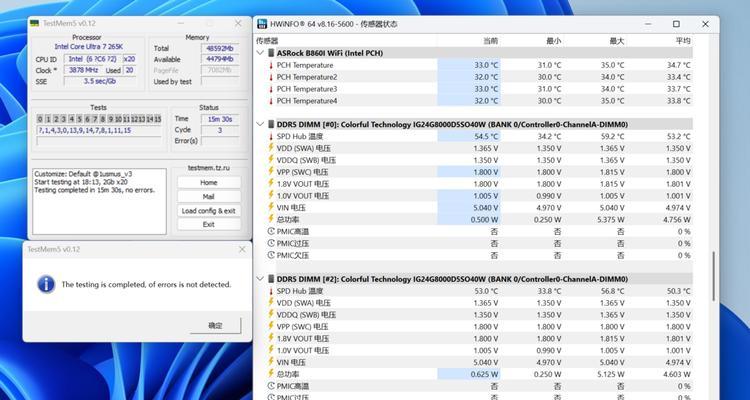Image resolution: width=750 pixels, height=400 pixels.
Task: Click the lightning icon for DIMM [#0] 1.0V VOUT 电压
Action: (x=271, y=196)
